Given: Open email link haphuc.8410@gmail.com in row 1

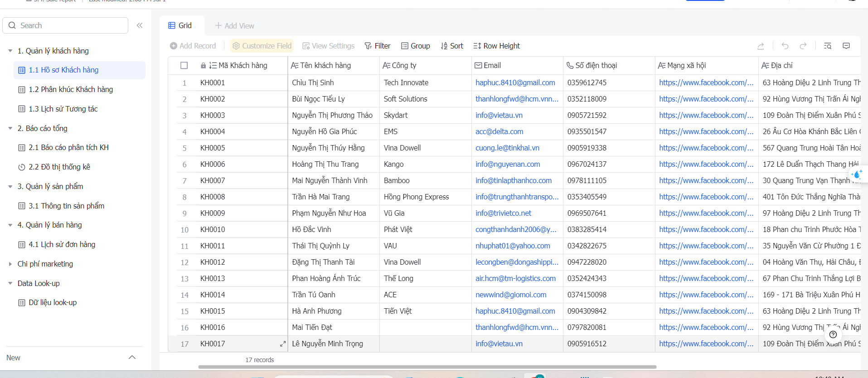Looking at the screenshot, I should tap(515, 82).
